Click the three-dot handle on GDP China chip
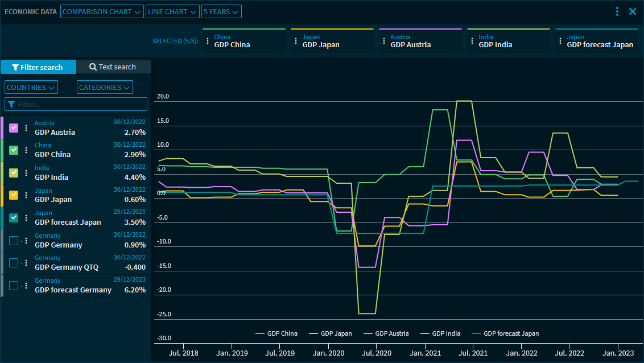 coord(208,41)
